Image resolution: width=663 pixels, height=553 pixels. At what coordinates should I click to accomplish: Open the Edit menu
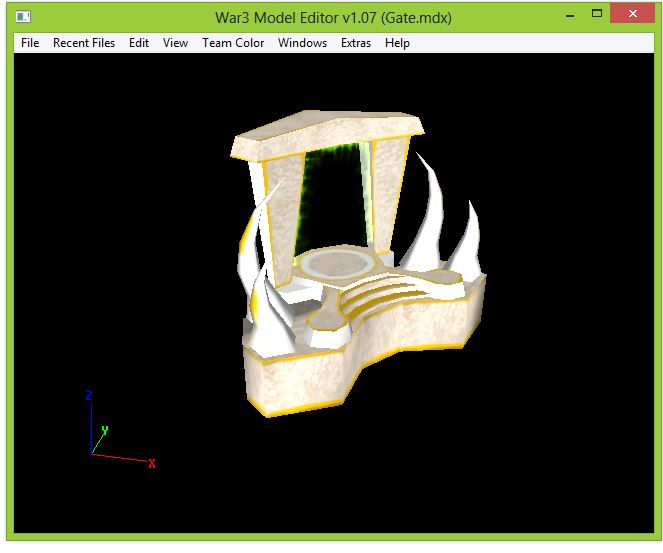139,43
